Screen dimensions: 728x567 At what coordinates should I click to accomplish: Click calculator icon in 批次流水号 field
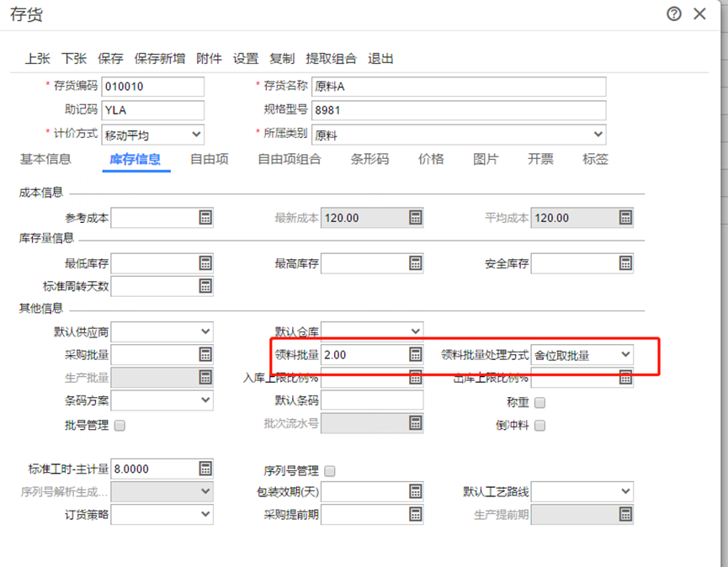tap(415, 422)
